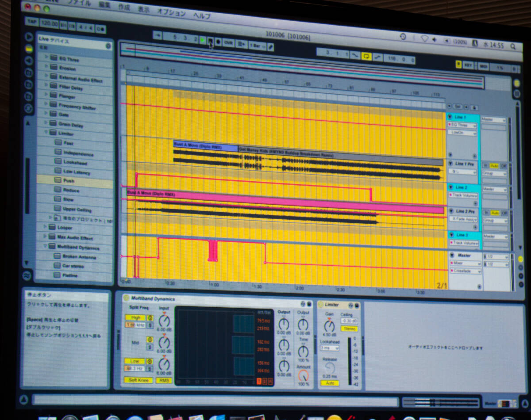Click the Grain Delay folder icon
The height and width of the screenshot is (420, 531).
(54, 123)
